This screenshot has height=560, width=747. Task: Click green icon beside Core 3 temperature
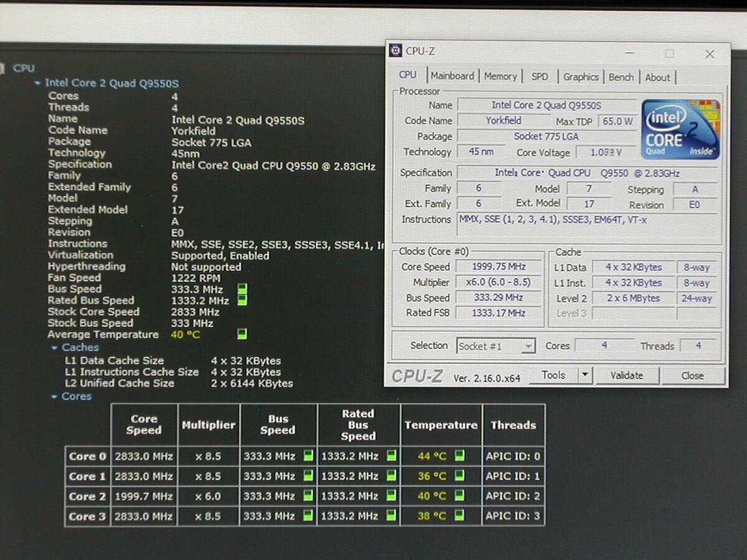pyautogui.click(x=459, y=516)
